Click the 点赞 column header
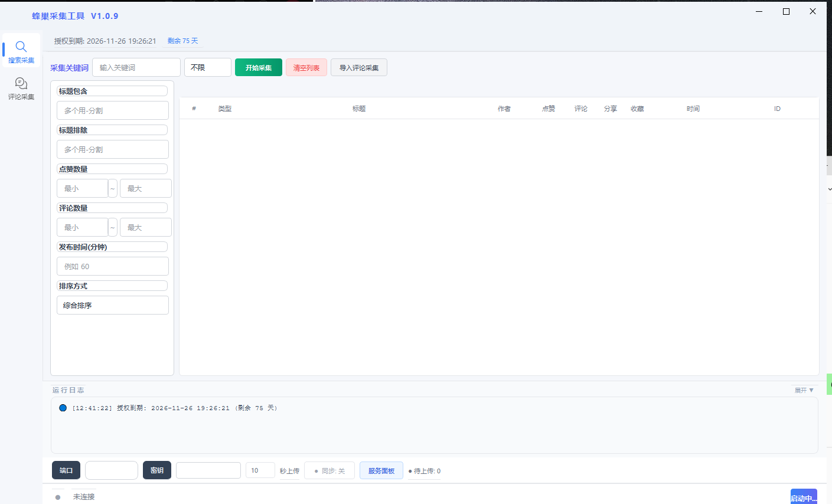The image size is (832, 504). [x=549, y=109]
